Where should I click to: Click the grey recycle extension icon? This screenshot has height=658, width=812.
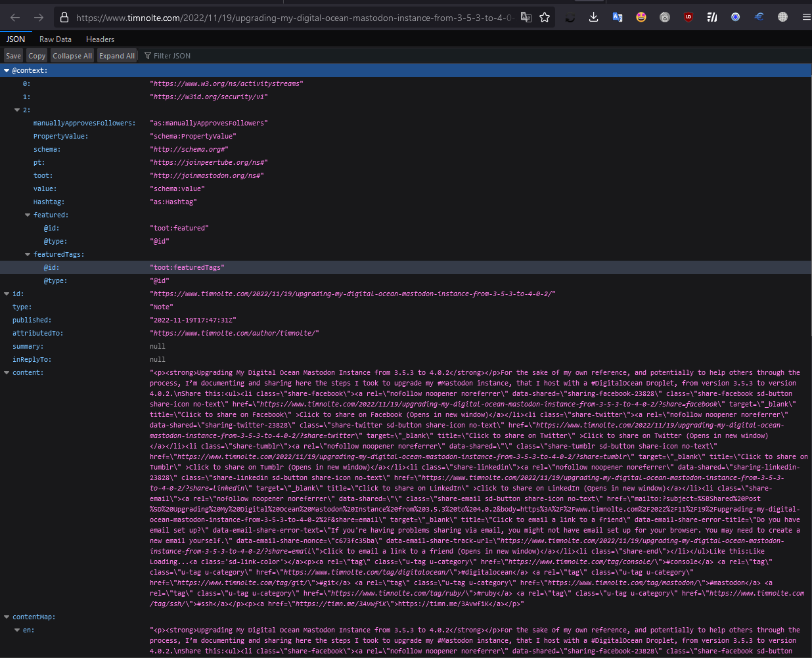tap(665, 18)
